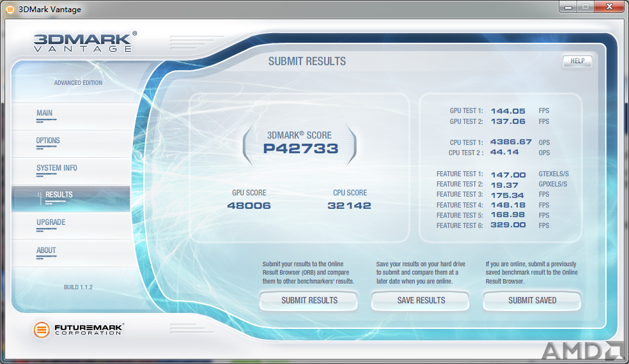Click FEATURE TEST 2 value 19.37
Viewport: 629px width, 364px height.
(x=504, y=185)
